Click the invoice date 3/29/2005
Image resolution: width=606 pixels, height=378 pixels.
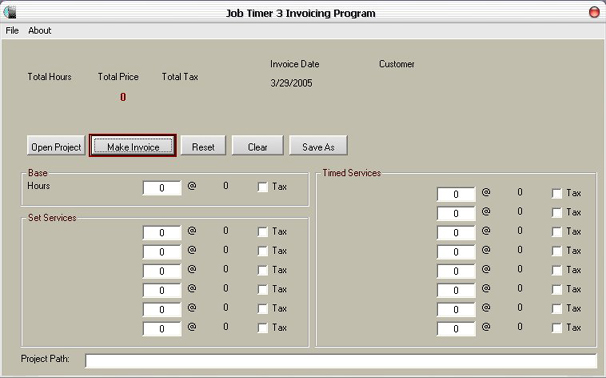pyautogui.click(x=291, y=83)
